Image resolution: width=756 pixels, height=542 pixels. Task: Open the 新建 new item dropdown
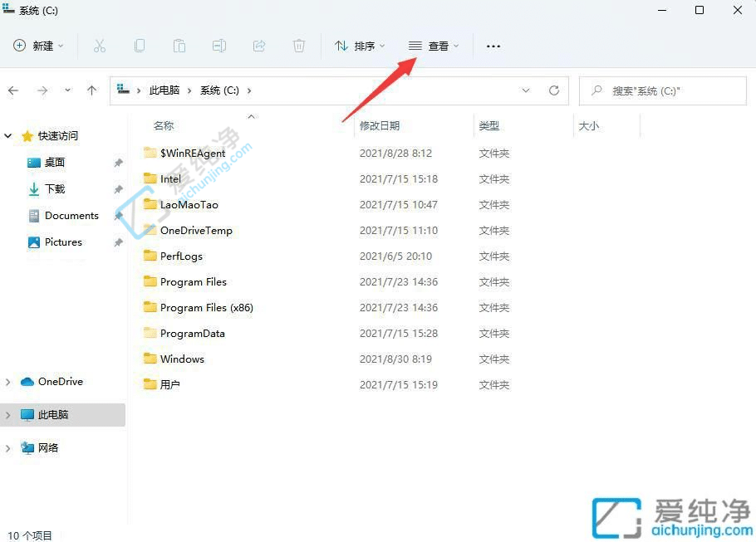pos(38,46)
